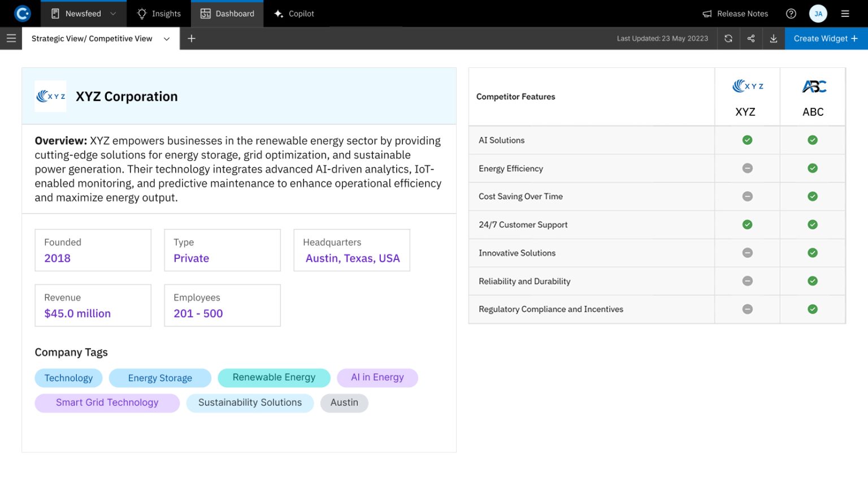The width and height of the screenshot is (868, 503).
Task: Click the Last Updated: 23 May timestamp
Action: (662, 38)
